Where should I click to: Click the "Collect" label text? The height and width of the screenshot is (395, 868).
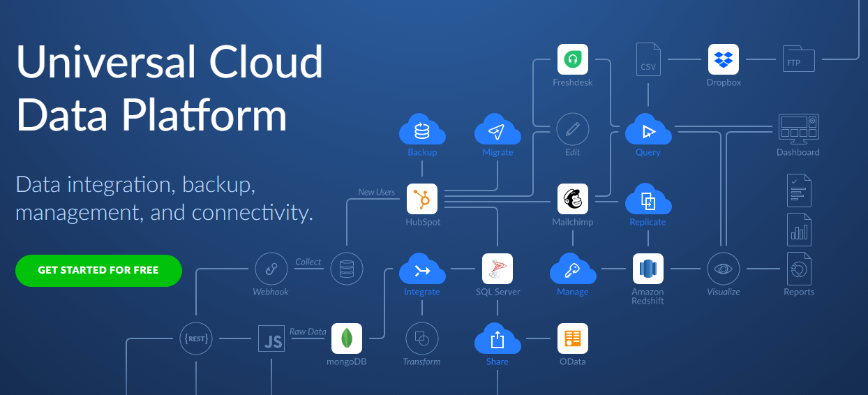coord(308,262)
